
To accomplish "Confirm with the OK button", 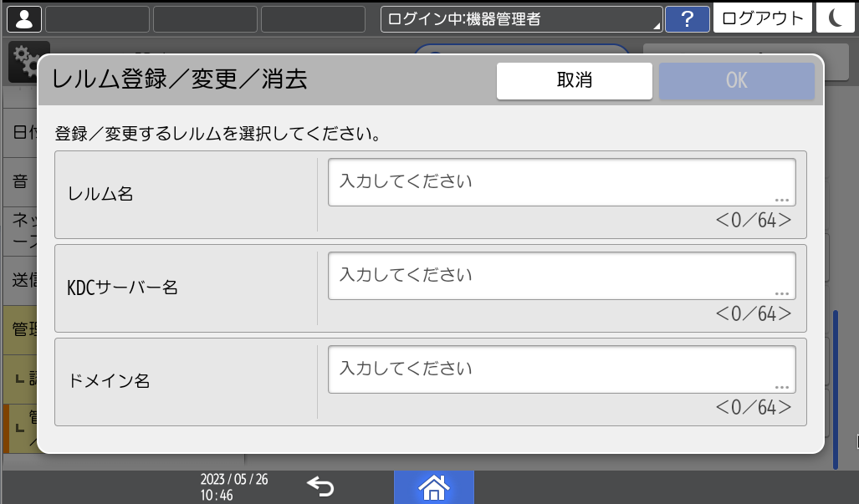I will (736, 81).
